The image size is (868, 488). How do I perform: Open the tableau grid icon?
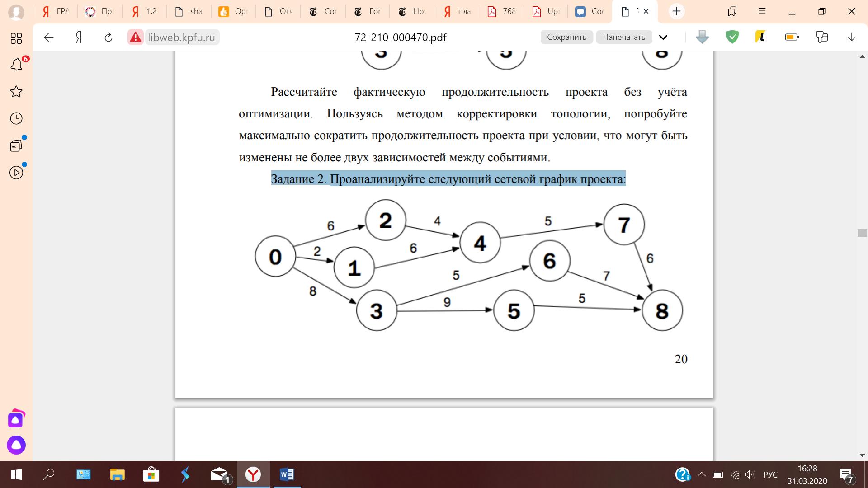pos(16,38)
